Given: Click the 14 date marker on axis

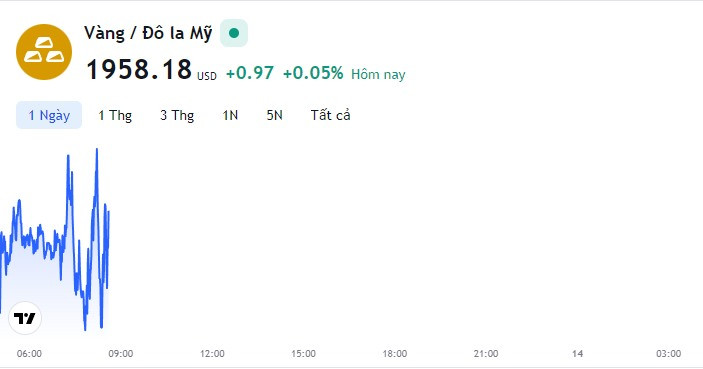Looking at the screenshot, I should pyautogui.click(x=577, y=354).
